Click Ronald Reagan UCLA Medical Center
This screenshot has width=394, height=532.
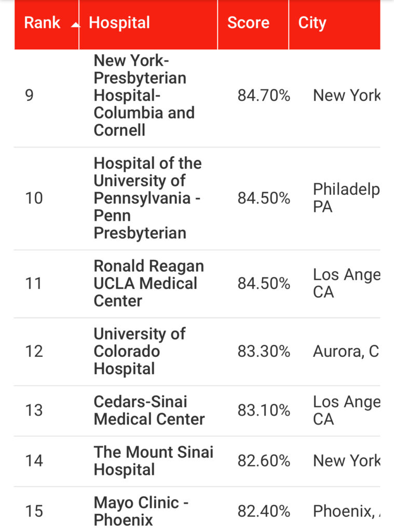148,283
